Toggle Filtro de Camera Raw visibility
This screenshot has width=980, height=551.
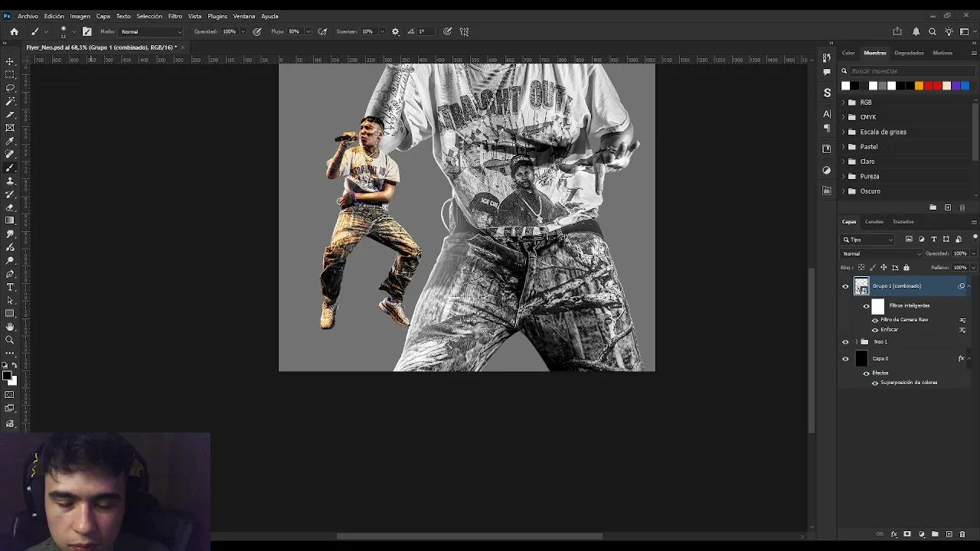(x=875, y=320)
